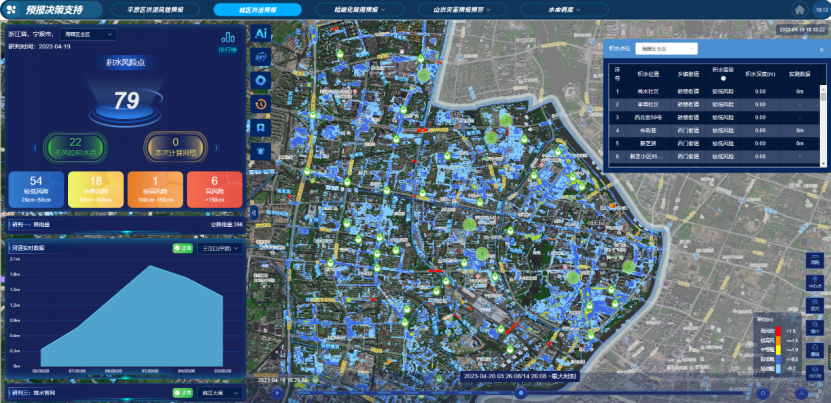Viewport: 831px width, 403px height.
Task: Click the replay circular button on timeline
Action: click(763, 393)
